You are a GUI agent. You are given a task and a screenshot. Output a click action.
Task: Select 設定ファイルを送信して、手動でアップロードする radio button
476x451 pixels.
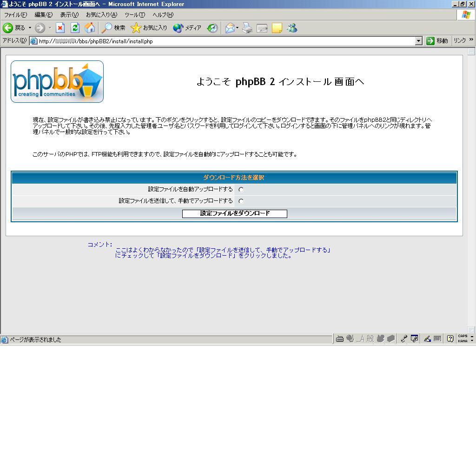[241, 201]
